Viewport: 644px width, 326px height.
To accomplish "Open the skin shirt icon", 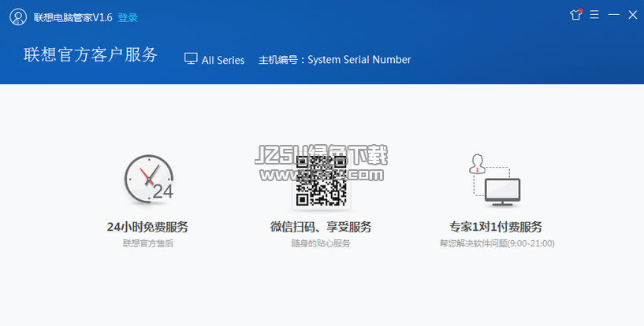I will 576,14.
